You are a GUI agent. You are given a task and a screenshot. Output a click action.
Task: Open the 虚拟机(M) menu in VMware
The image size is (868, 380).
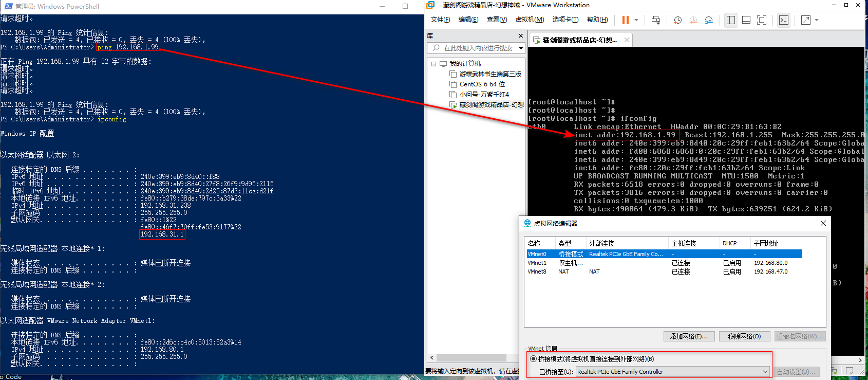(x=530, y=20)
